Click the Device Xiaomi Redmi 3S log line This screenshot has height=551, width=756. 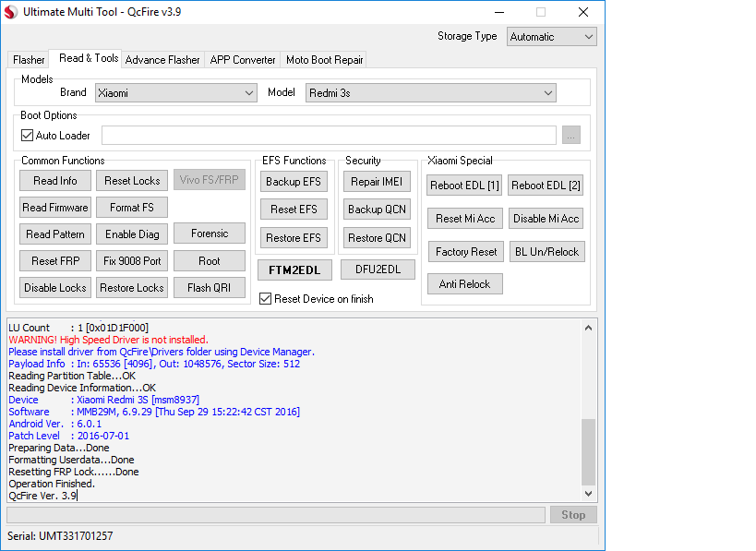(103, 400)
